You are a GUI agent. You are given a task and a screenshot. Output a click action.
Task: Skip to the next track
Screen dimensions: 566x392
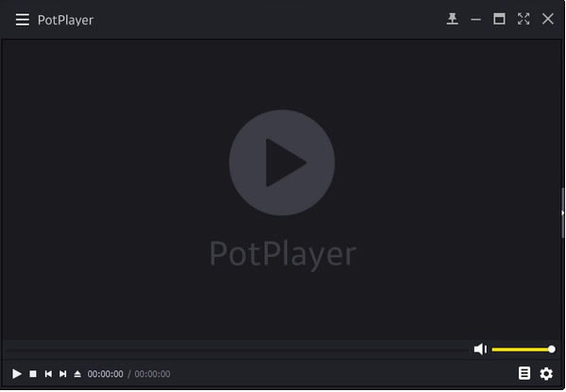(62, 374)
